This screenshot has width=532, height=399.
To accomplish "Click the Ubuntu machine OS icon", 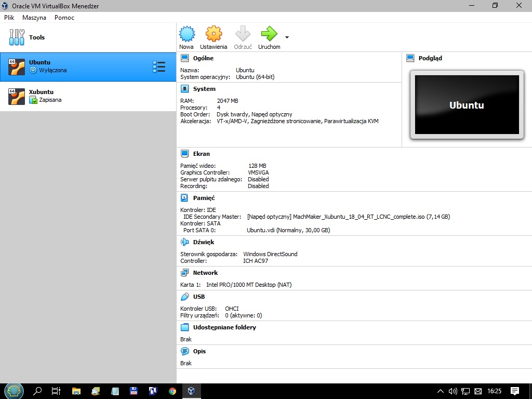I will (17, 67).
